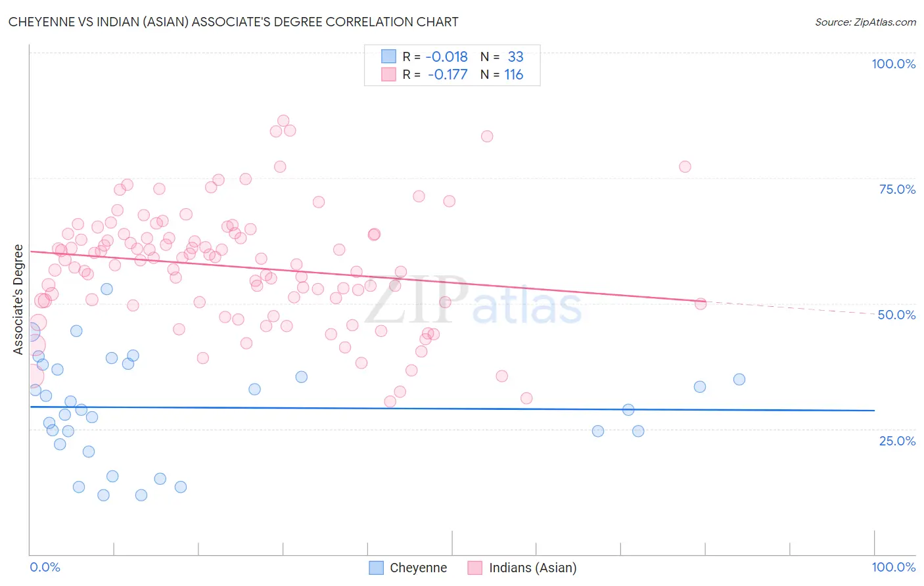Click the Associate's Degree y-axis label
Image resolution: width=924 pixels, height=586 pixels.
(x=18, y=299)
